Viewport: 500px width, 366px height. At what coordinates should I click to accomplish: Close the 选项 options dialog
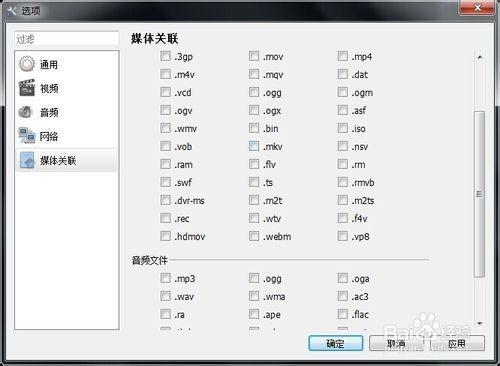click(x=477, y=7)
